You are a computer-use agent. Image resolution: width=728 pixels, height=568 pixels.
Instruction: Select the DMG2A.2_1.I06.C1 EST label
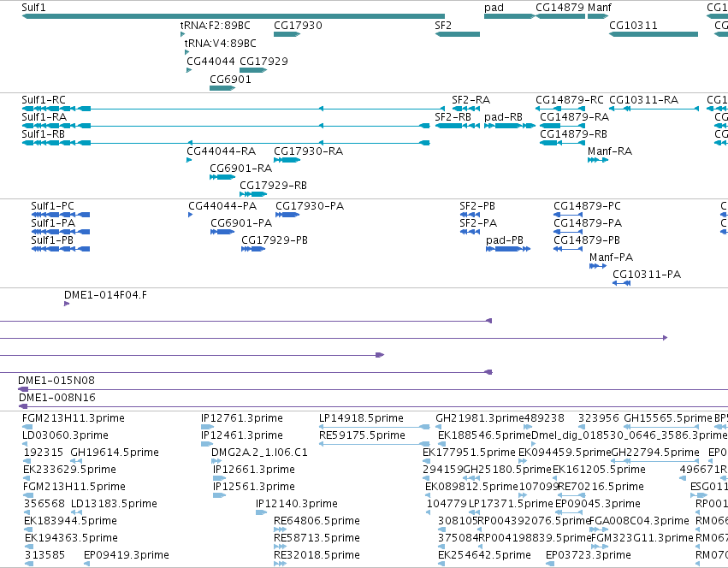pos(259,453)
